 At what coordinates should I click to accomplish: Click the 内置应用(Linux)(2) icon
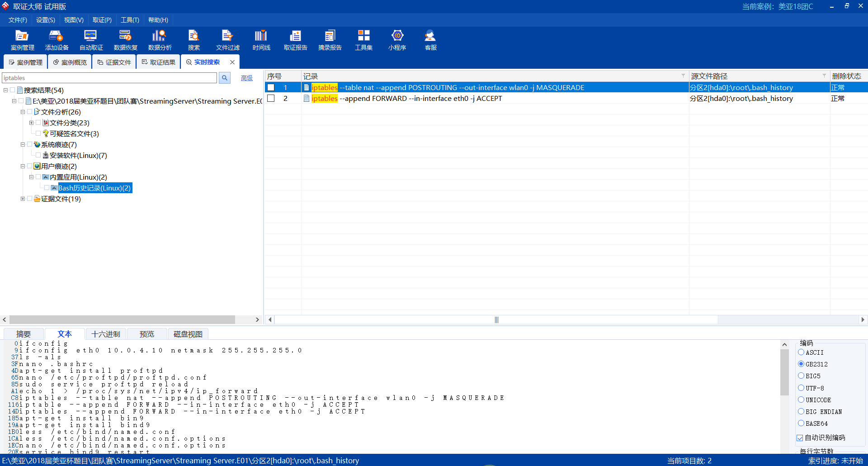[46, 177]
